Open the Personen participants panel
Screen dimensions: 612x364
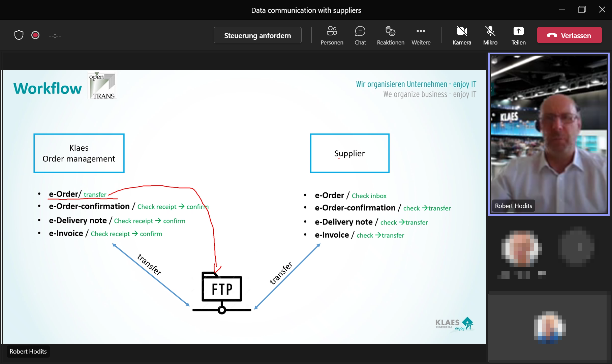pos(332,35)
